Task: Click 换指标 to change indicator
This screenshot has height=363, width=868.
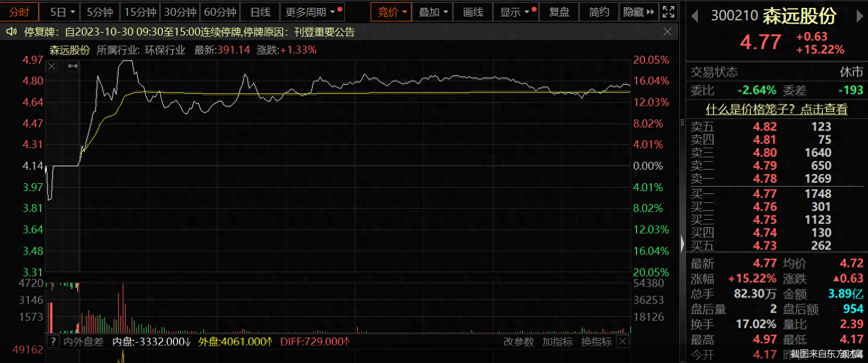Action: (596, 342)
